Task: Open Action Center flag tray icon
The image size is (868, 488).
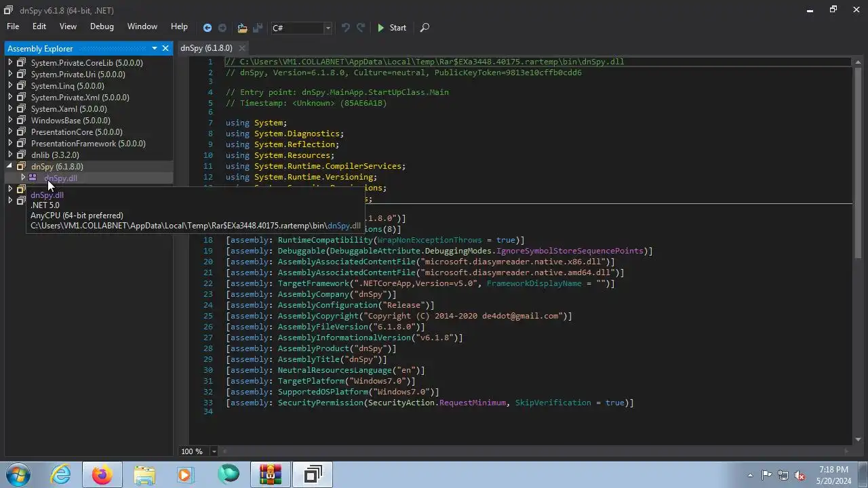Action: click(767, 475)
